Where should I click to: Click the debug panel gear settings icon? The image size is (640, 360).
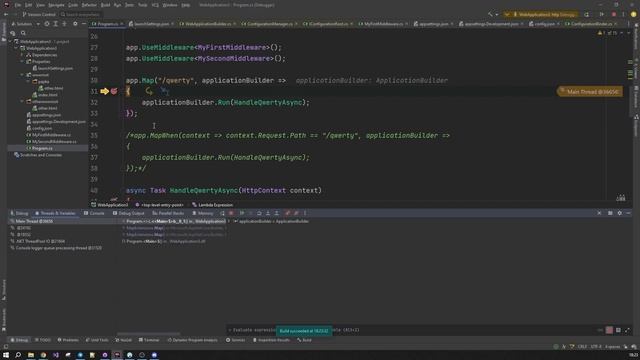pos(620,213)
